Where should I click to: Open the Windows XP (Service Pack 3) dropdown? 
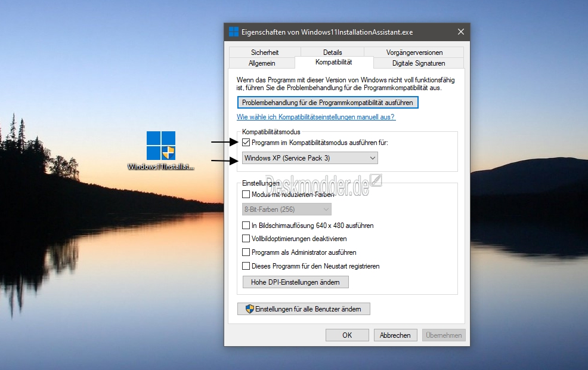coord(310,158)
